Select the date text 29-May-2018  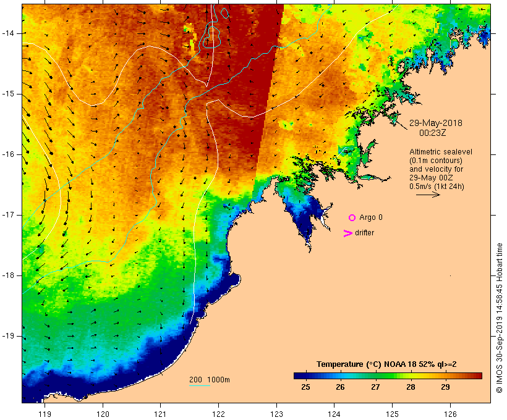435,123
